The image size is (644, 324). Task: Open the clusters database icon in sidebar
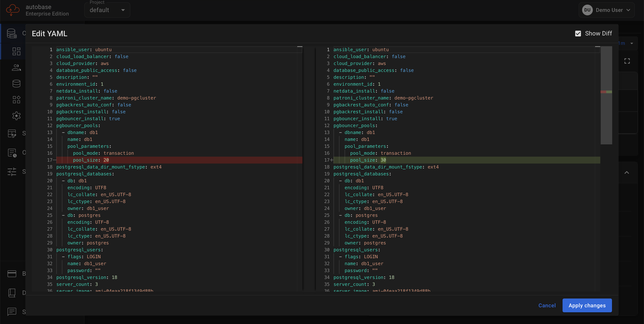click(12, 34)
